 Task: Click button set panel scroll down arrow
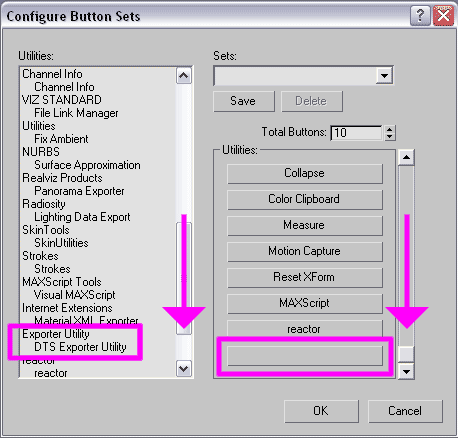(x=406, y=371)
